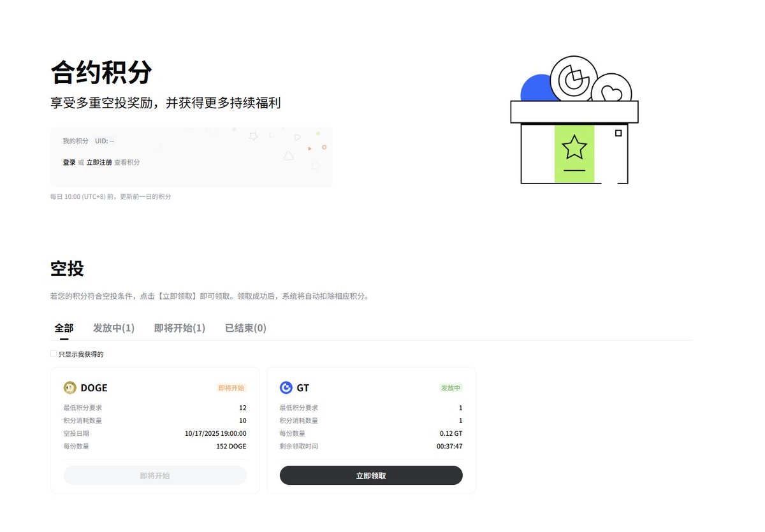The image size is (765, 532).
Task: Click 剩余领取时间 label on GT card
Action: [299, 446]
